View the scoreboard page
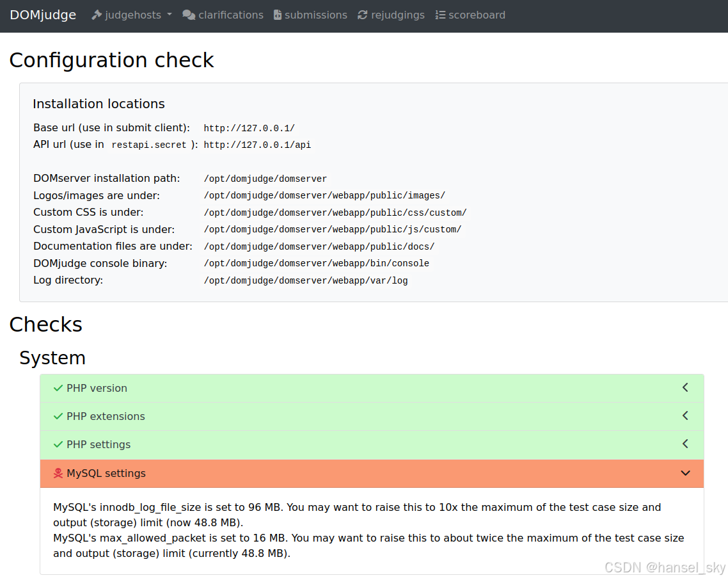The height and width of the screenshot is (580, 728). 470,15
